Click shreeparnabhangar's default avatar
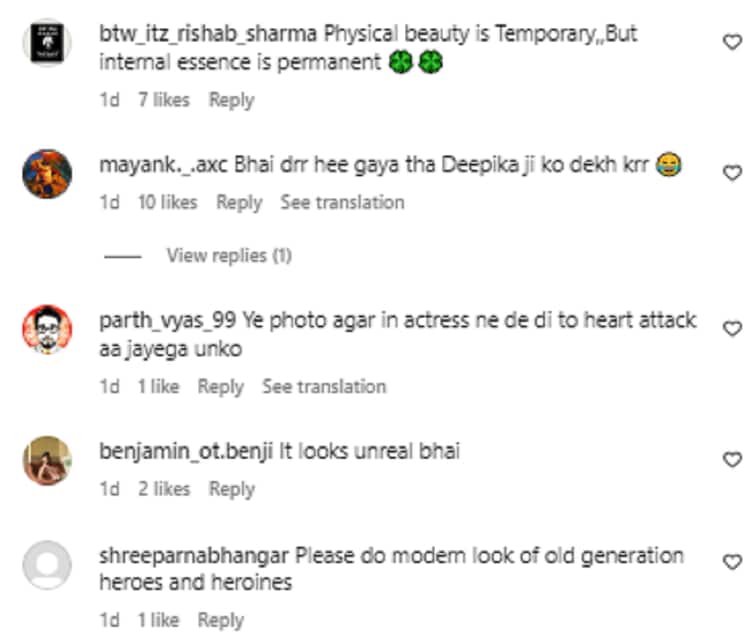 pos(47,565)
